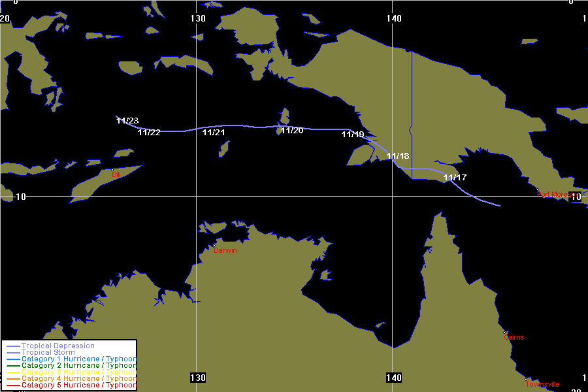Select Category 5 Hurricane legend entry

(78, 385)
